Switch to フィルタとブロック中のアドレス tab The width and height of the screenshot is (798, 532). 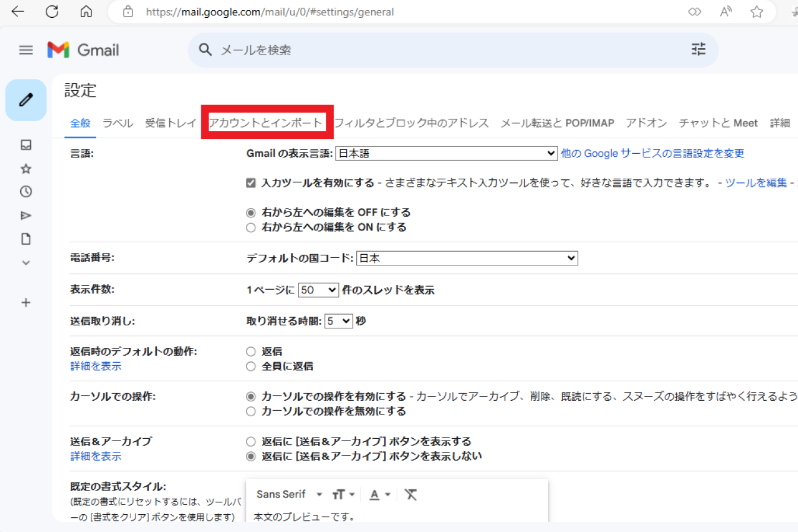(x=411, y=123)
